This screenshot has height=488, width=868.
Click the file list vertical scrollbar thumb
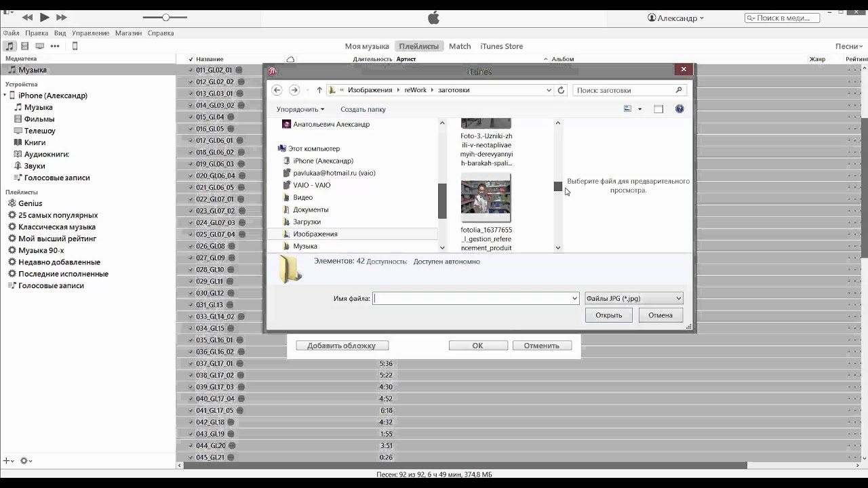point(558,186)
